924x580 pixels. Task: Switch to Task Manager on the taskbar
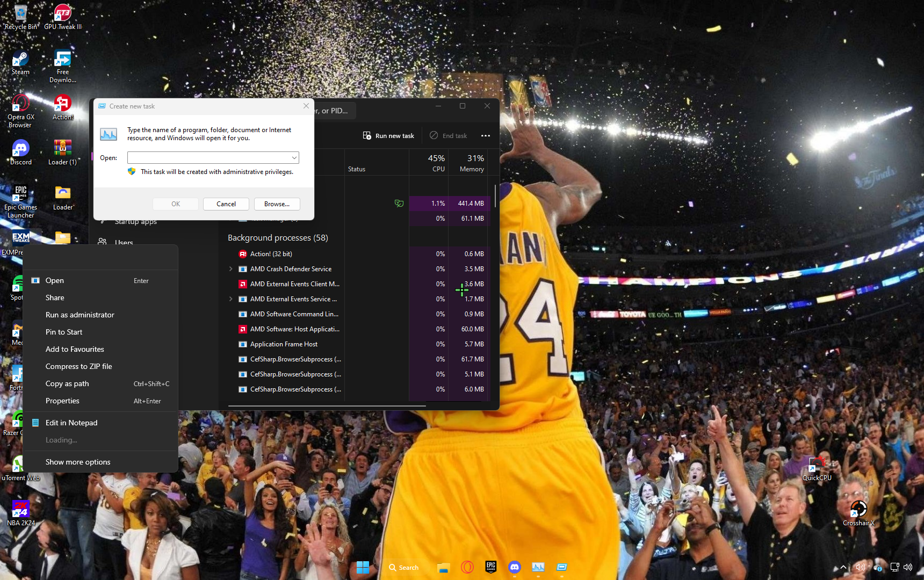point(538,567)
